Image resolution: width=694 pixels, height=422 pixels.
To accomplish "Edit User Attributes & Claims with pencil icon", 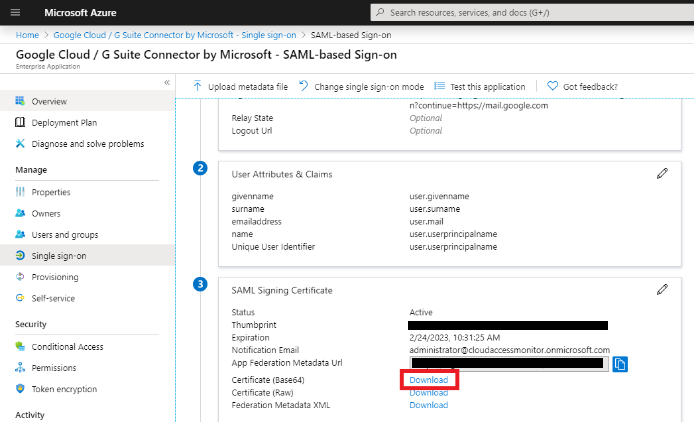I will click(662, 173).
